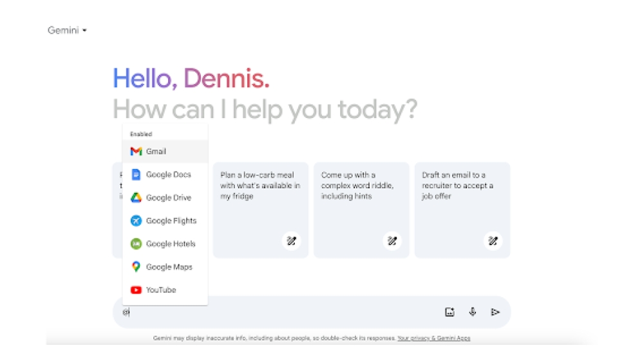This screenshot has width=644, height=363.
Task: Open the recruiter email draft suggestion card
Action: click(462, 210)
